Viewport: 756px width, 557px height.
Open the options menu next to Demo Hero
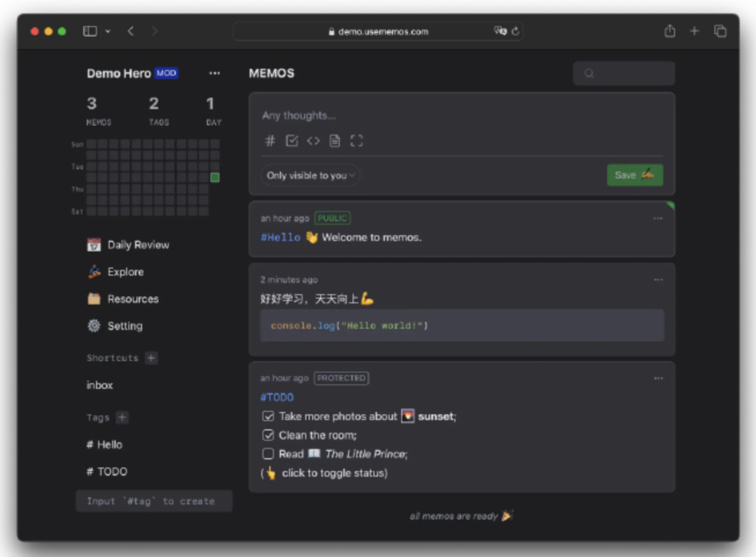pyautogui.click(x=215, y=73)
